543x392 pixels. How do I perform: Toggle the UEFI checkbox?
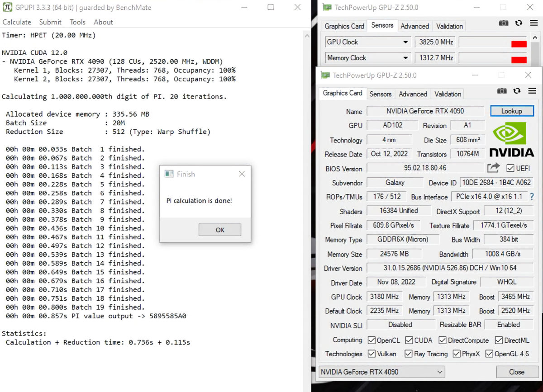click(510, 168)
